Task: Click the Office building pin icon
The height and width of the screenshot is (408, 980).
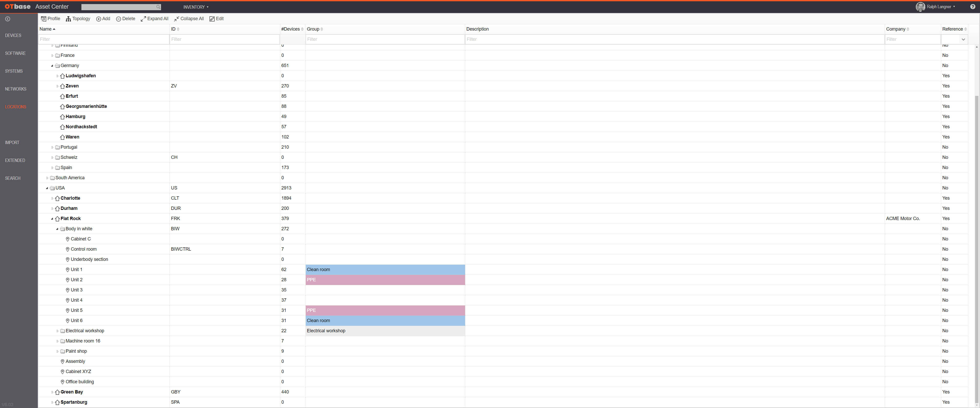Action: coord(62,382)
